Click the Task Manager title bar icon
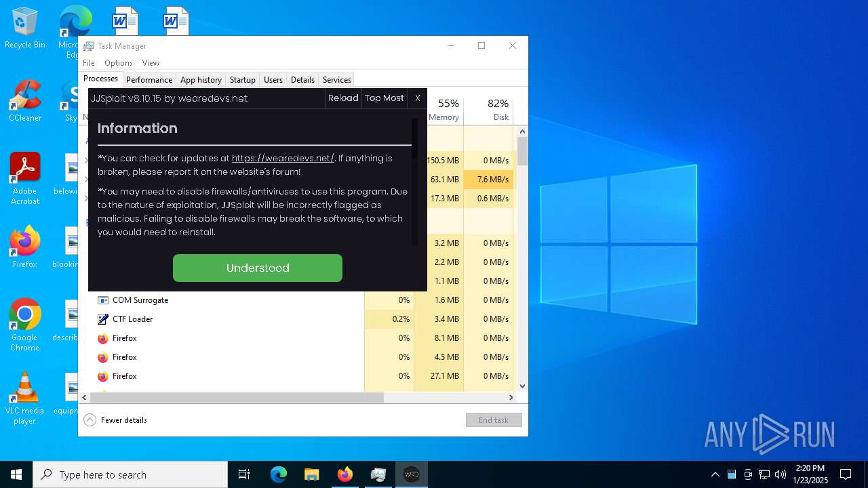Image resolution: width=868 pixels, height=488 pixels. click(89, 46)
